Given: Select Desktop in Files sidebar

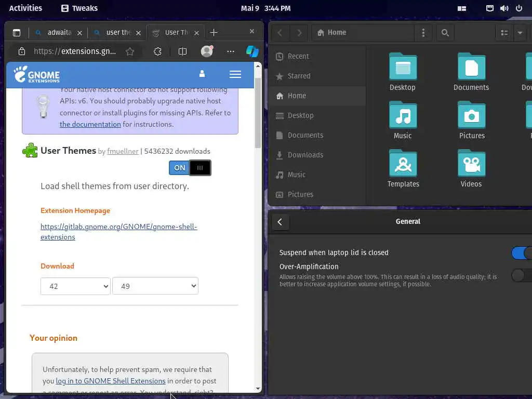Looking at the screenshot, I should click(x=317, y=115).
